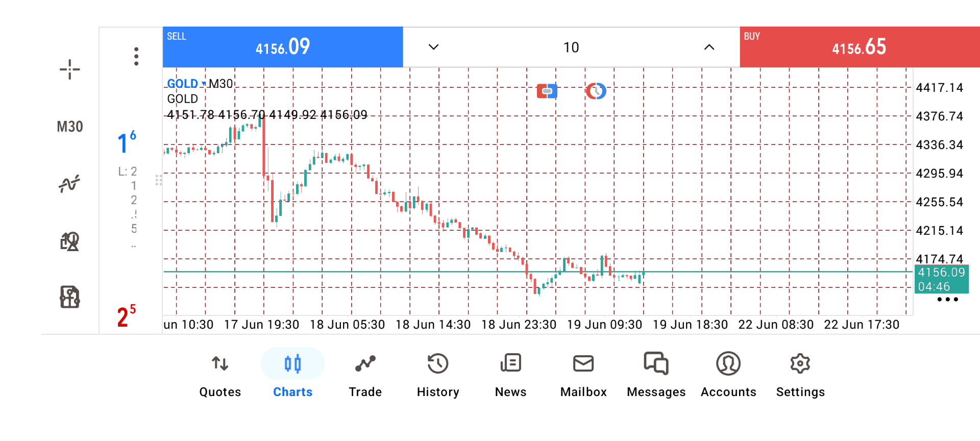980x441 pixels.
Task: Click the red-blue trade levels chart icon
Action: 547,91
